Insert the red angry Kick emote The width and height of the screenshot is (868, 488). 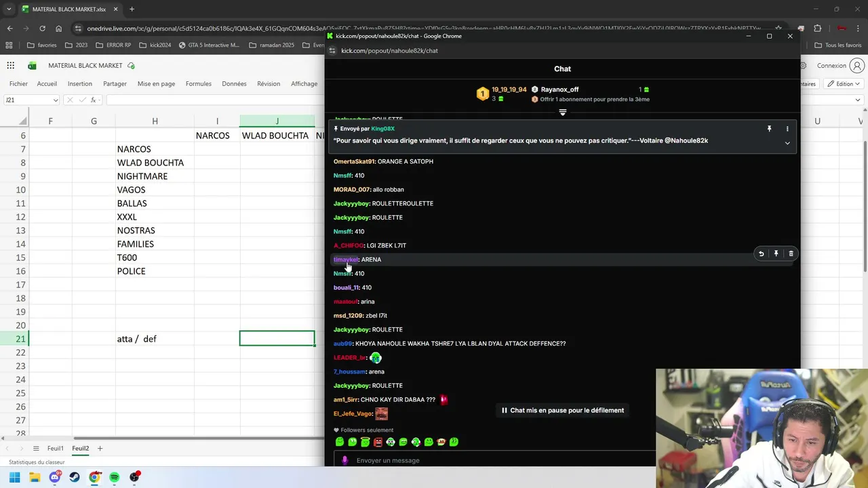pyautogui.click(x=378, y=442)
